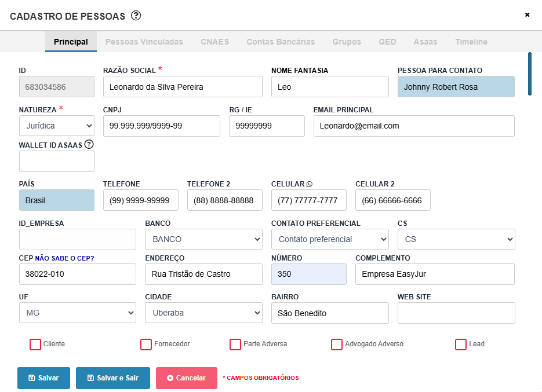
Task: Go to the Timeline tab
Action: coord(471,42)
